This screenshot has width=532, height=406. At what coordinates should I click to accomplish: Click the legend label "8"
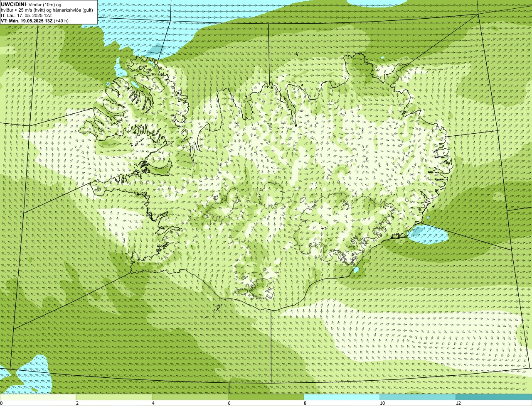pyautogui.click(x=305, y=403)
